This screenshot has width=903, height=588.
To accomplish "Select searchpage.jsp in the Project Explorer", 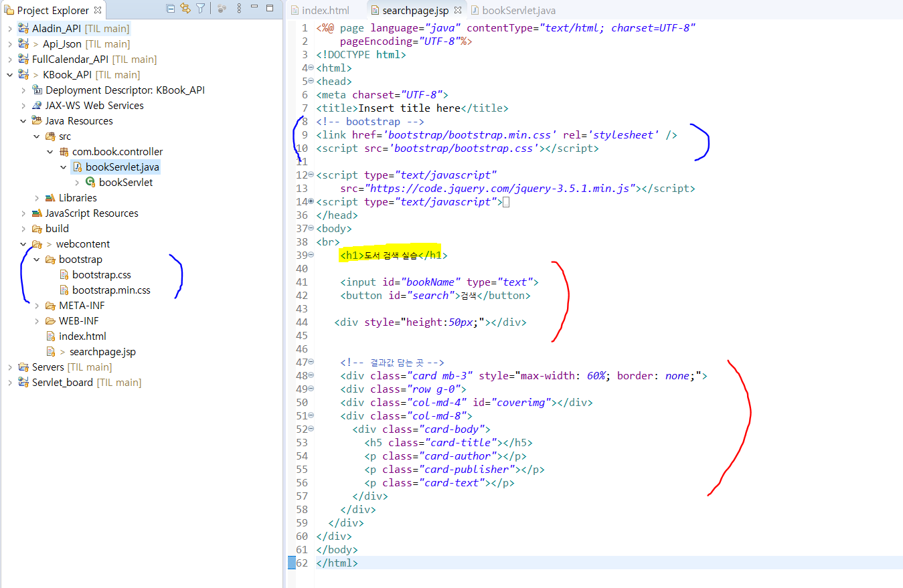I will pyautogui.click(x=102, y=352).
